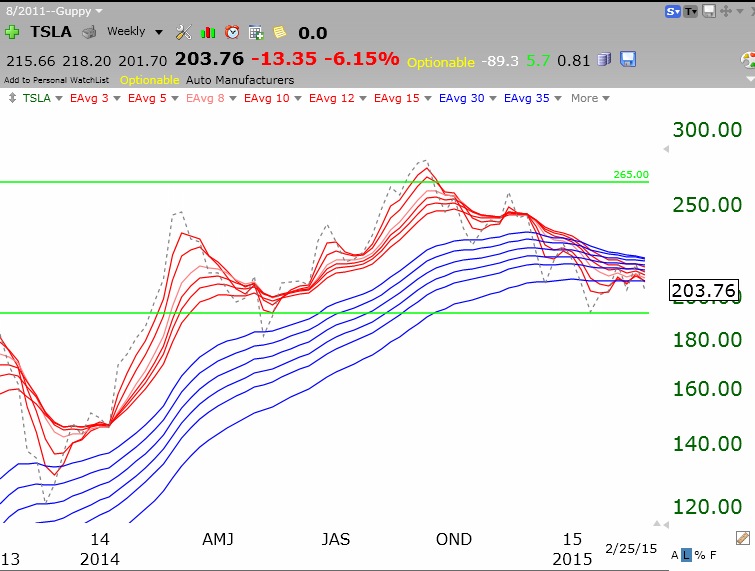Click the 265.00 horizontal line label
Viewport: 755px width, 571px height.
pyautogui.click(x=631, y=174)
